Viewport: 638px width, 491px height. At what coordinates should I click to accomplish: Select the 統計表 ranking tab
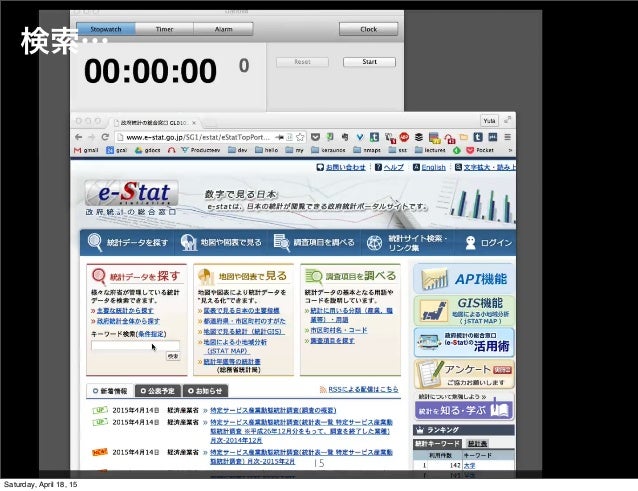coord(478,443)
